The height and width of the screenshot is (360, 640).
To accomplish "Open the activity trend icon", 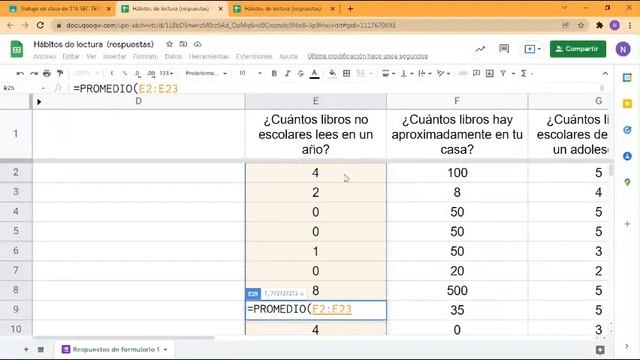I will coord(480,49).
